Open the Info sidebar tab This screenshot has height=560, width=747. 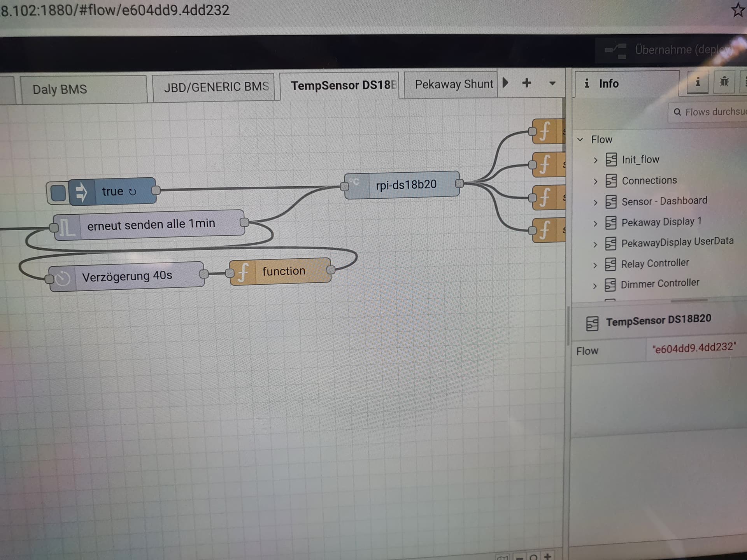tap(626, 84)
